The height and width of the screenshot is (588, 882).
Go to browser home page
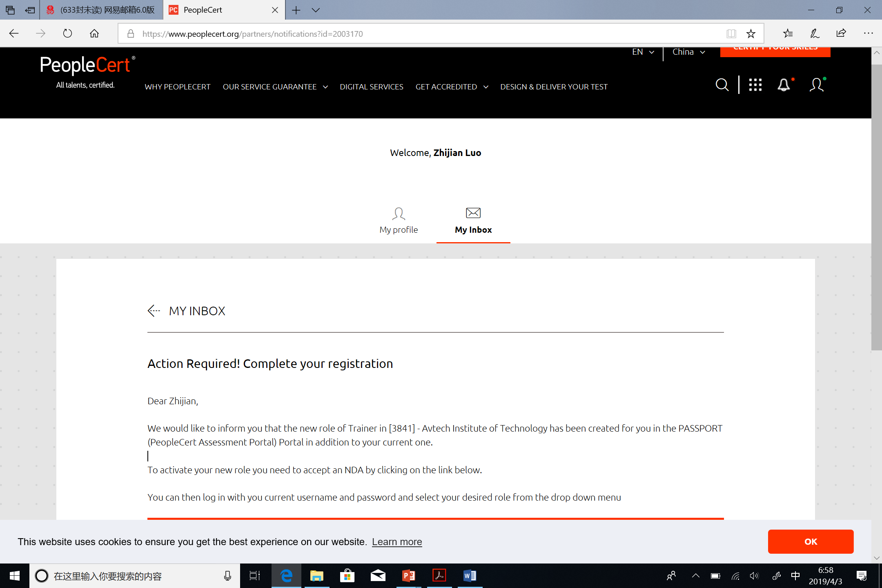[x=94, y=33]
